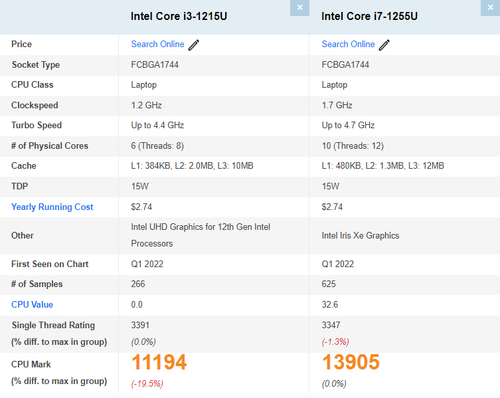Click the CPU Mark row label
Image resolution: width=500 pixels, height=398 pixels.
[x=31, y=364]
